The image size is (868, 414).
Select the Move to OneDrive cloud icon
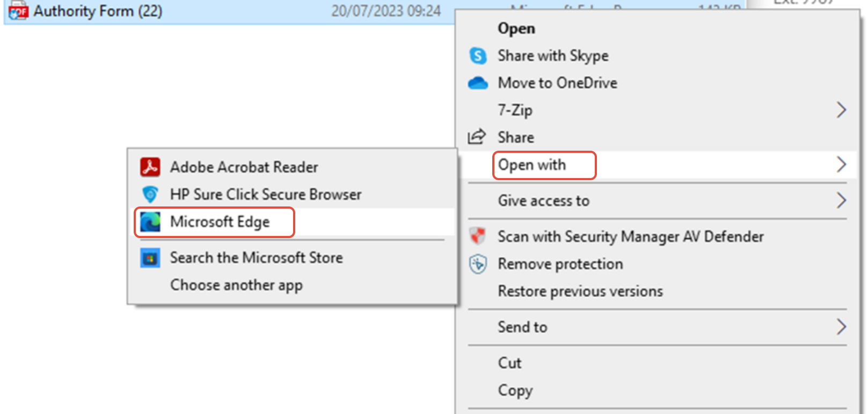(x=478, y=83)
